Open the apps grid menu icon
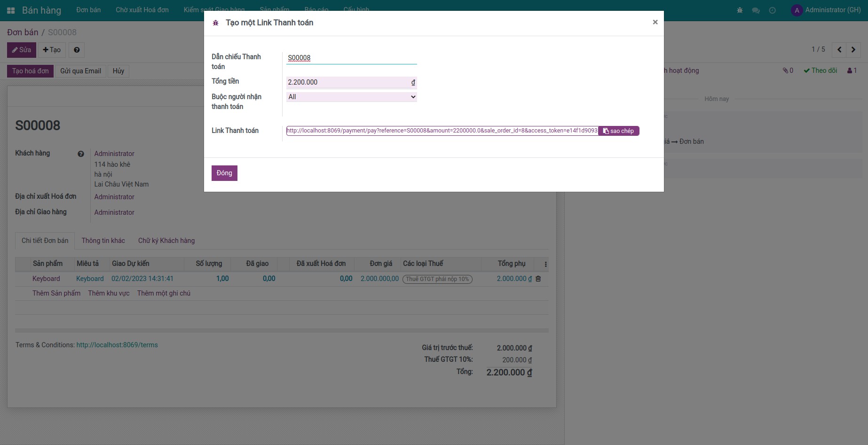The width and height of the screenshot is (868, 445). (x=11, y=10)
